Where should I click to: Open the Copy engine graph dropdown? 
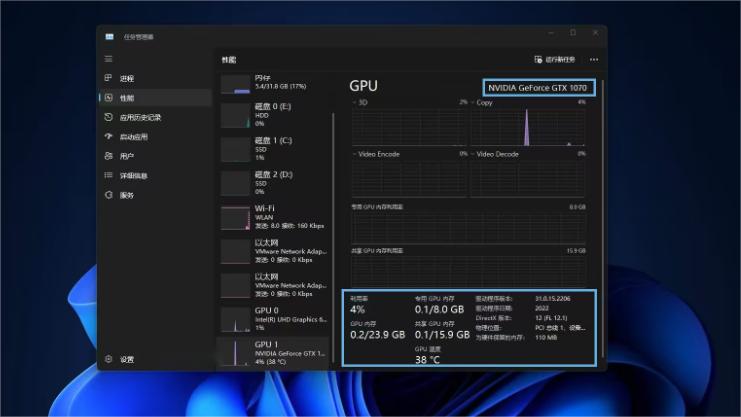coord(482,103)
